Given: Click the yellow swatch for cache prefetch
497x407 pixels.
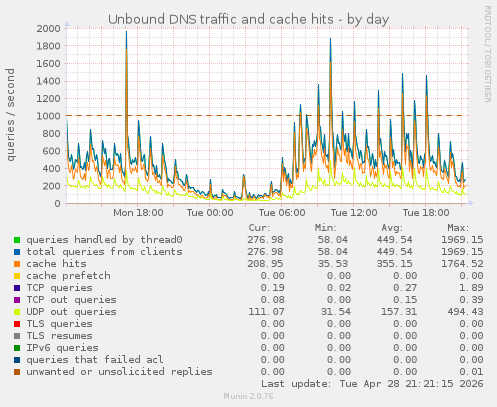Looking at the screenshot, I should 17,276.
